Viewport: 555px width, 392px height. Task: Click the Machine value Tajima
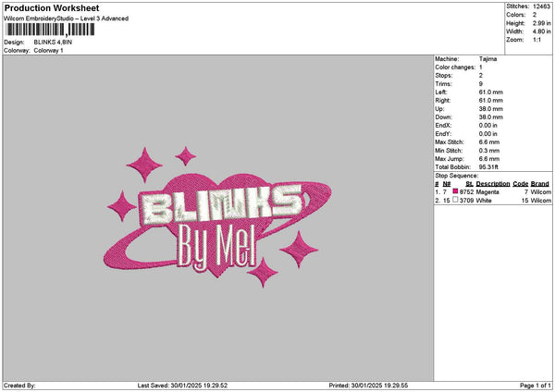487,59
